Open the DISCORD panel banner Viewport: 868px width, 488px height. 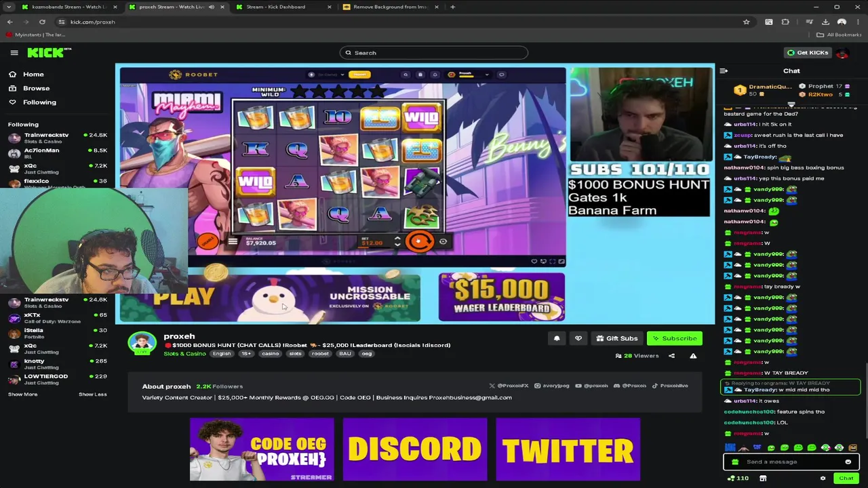point(414,449)
